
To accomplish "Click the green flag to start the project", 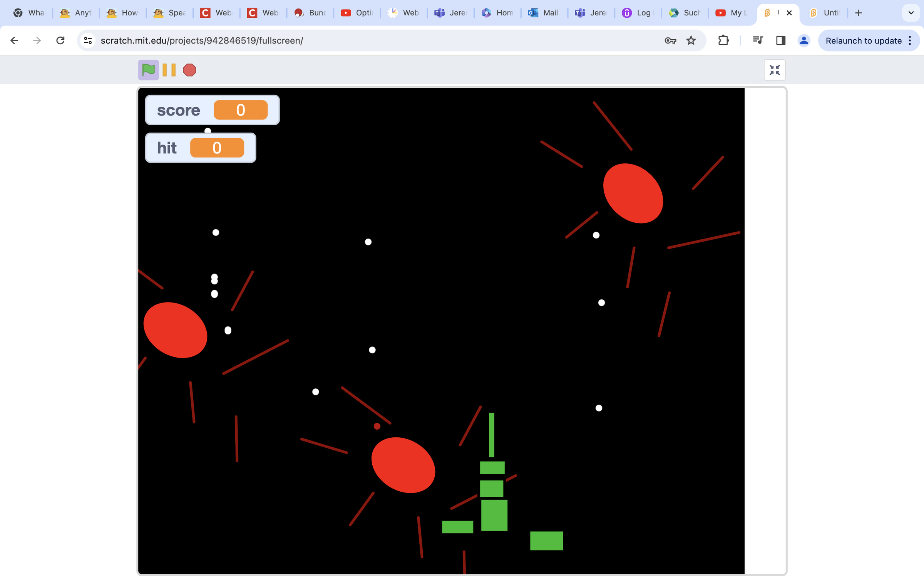I will pos(148,70).
